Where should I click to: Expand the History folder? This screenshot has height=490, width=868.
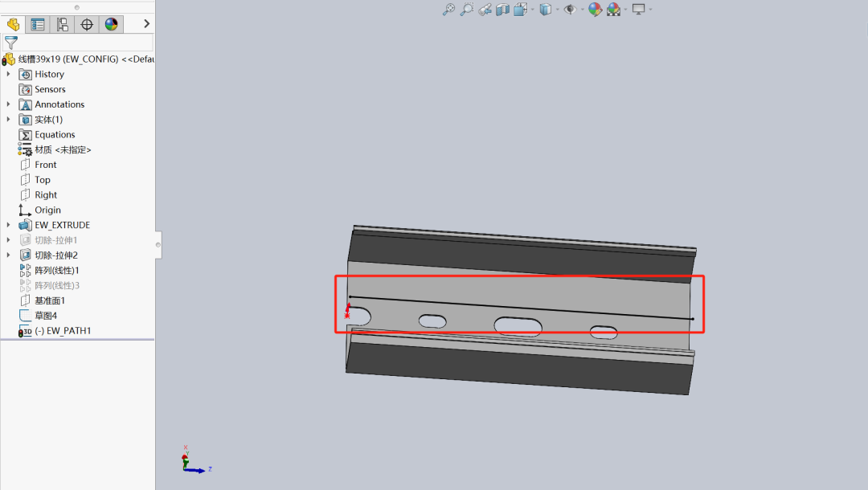pyautogui.click(x=8, y=74)
